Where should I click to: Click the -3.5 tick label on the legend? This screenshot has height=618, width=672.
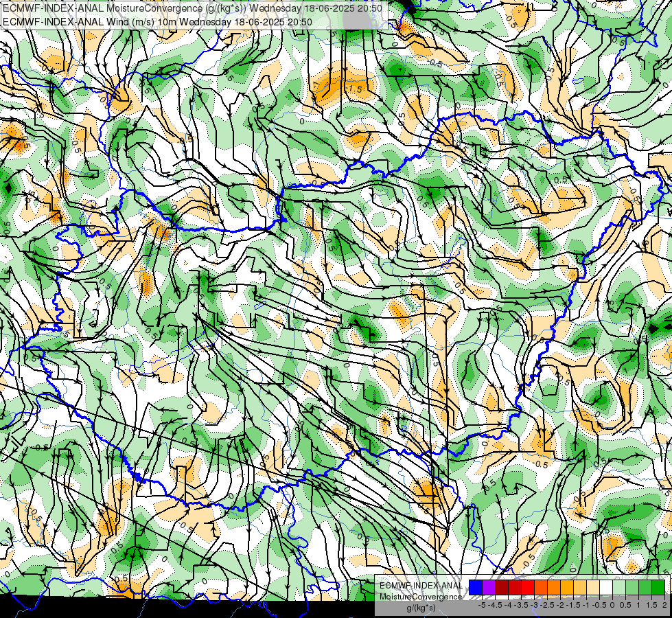521,605
